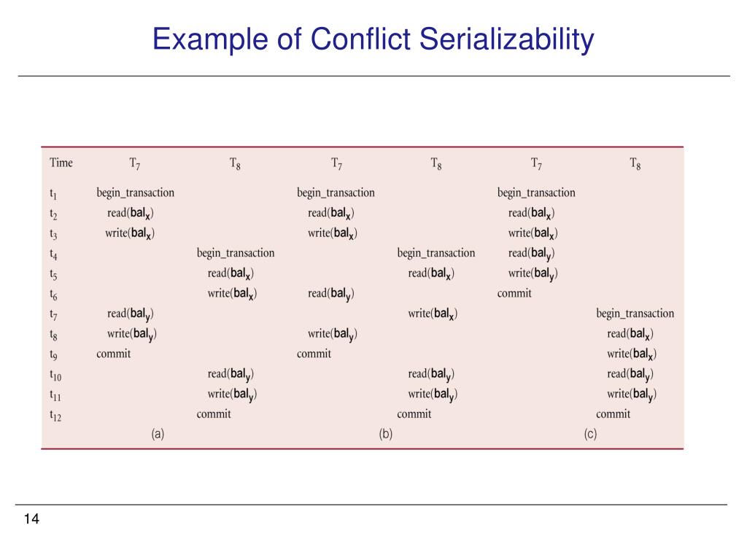Click write(baly) at t11 in schedule (c)

[632, 394]
